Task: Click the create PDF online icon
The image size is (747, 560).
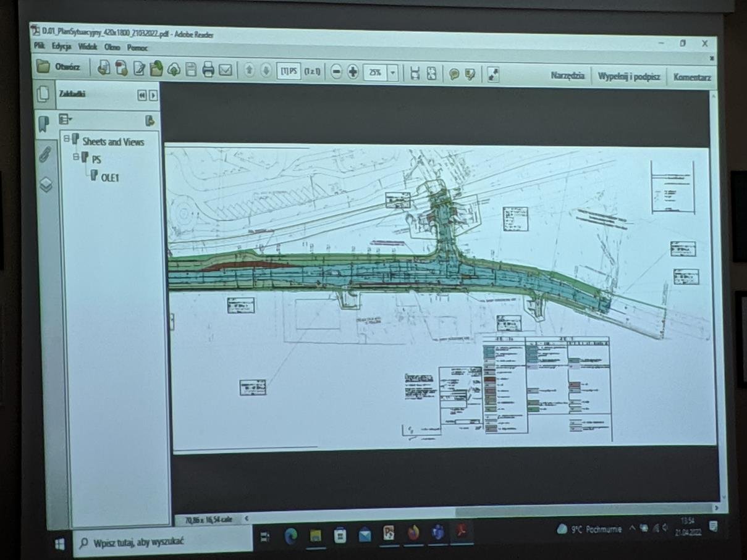Action: [104, 68]
